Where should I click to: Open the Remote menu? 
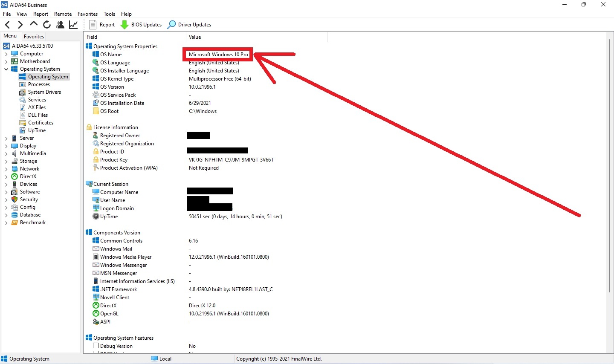pyautogui.click(x=63, y=14)
